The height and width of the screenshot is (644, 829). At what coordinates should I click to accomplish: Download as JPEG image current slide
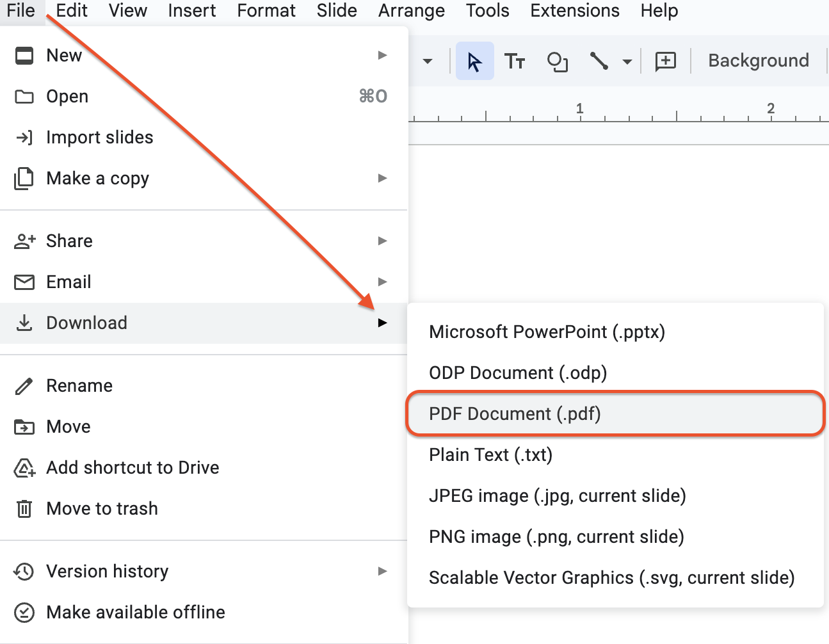coord(615,495)
